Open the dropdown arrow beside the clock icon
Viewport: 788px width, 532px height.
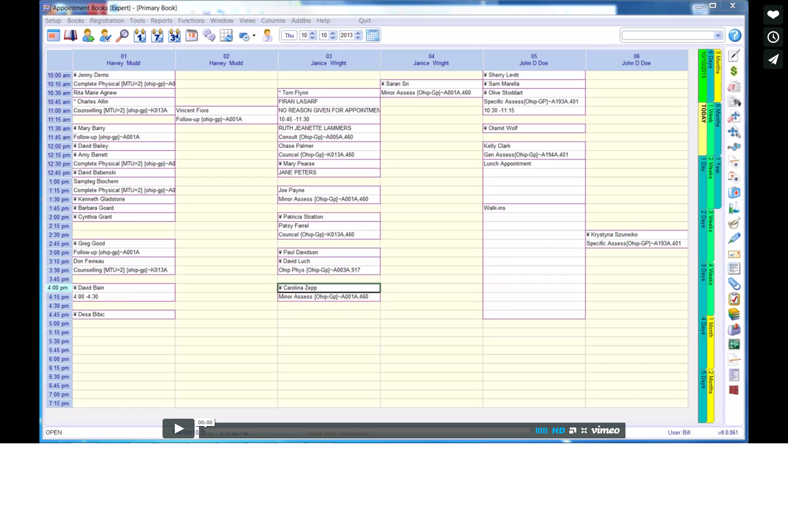pyautogui.click(x=254, y=35)
